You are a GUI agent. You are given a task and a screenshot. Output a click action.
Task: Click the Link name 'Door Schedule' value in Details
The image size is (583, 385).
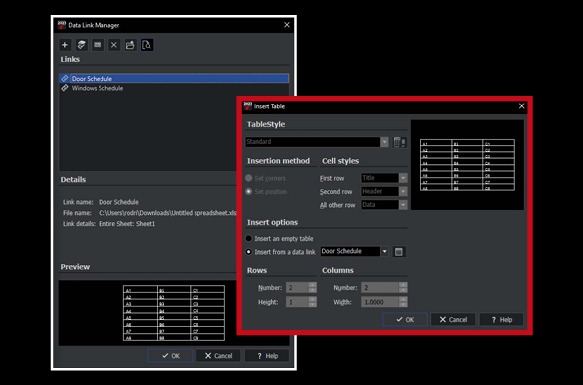click(x=119, y=202)
